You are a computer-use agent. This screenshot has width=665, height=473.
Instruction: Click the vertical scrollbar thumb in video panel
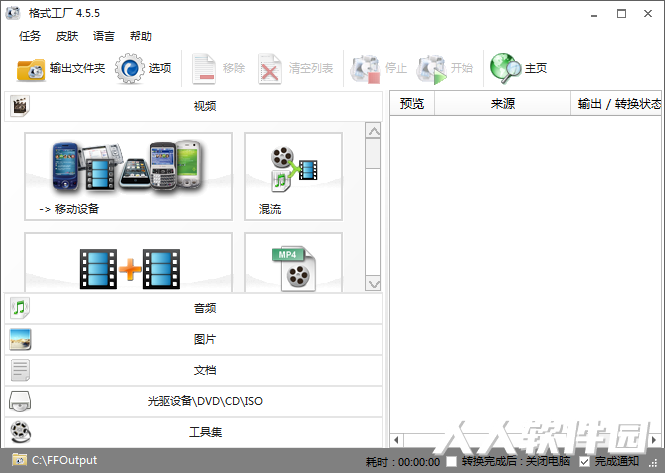click(373, 154)
